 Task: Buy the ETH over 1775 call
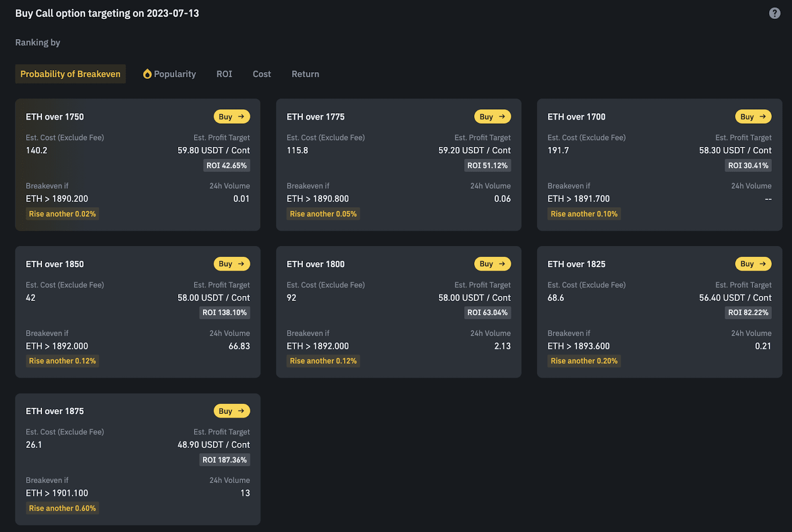[x=492, y=117]
